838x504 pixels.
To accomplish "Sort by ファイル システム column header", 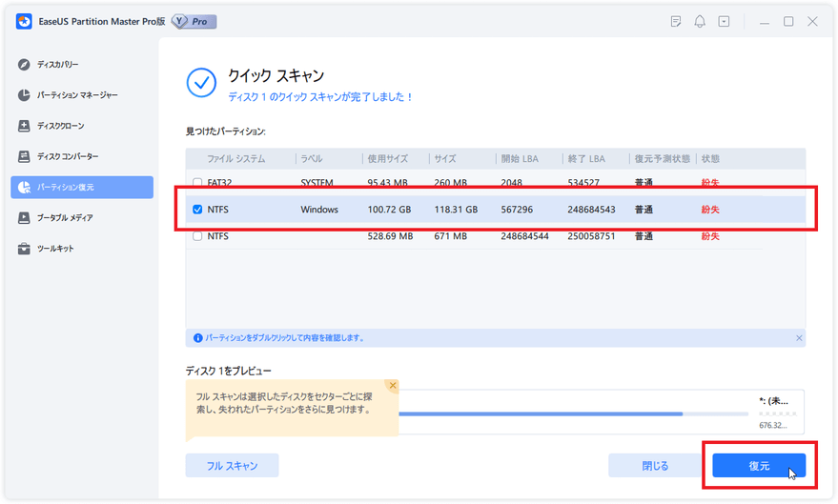I will tap(236, 158).
